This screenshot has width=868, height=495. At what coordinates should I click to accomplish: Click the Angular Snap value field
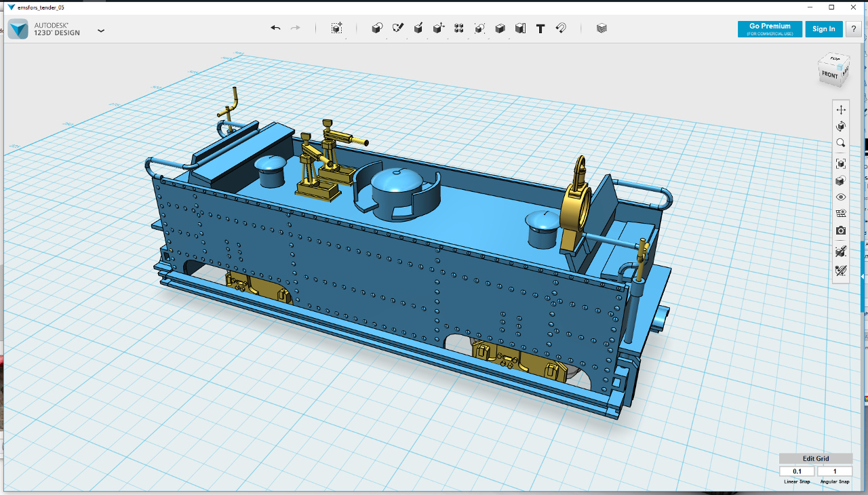pyautogui.click(x=835, y=471)
